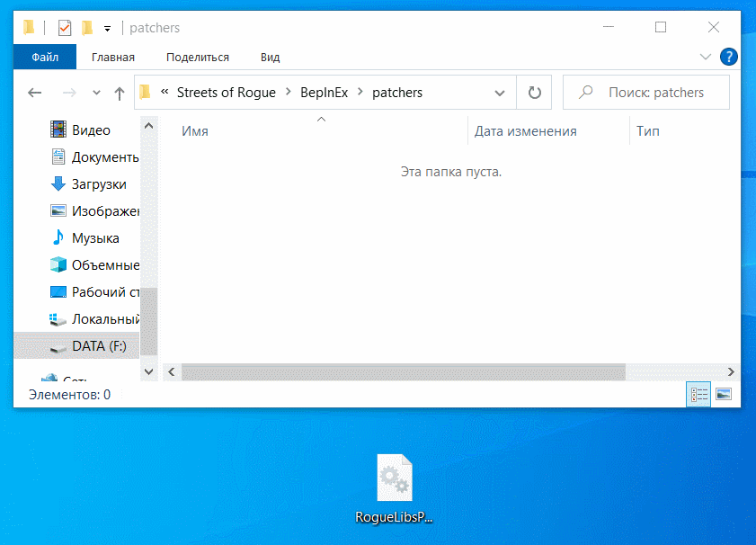The image size is (756, 545).
Task: Switch to the Поделиться ribbon tab
Action: [198, 57]
